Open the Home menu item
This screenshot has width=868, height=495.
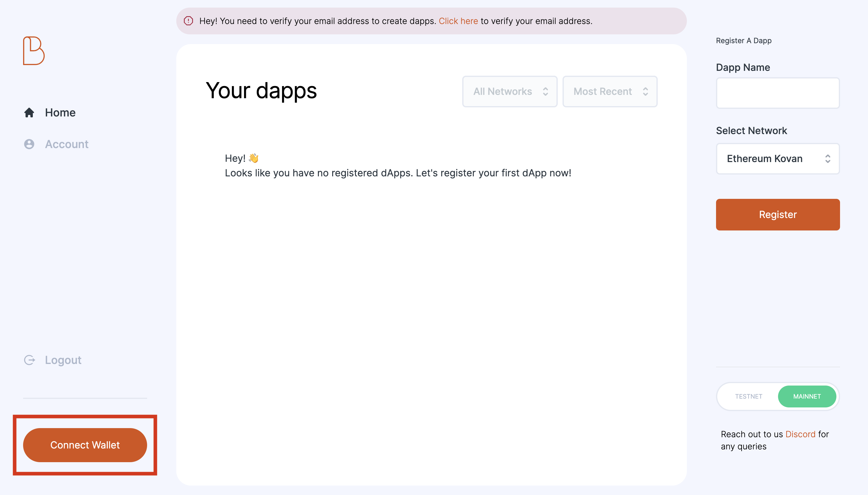(x=50, y=112)
